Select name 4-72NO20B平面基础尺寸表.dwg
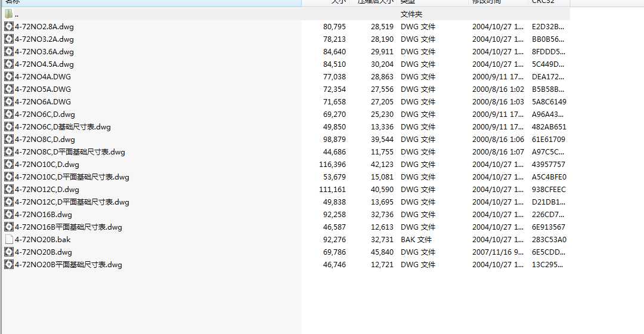644x334 pixels. tap(69, 265)
